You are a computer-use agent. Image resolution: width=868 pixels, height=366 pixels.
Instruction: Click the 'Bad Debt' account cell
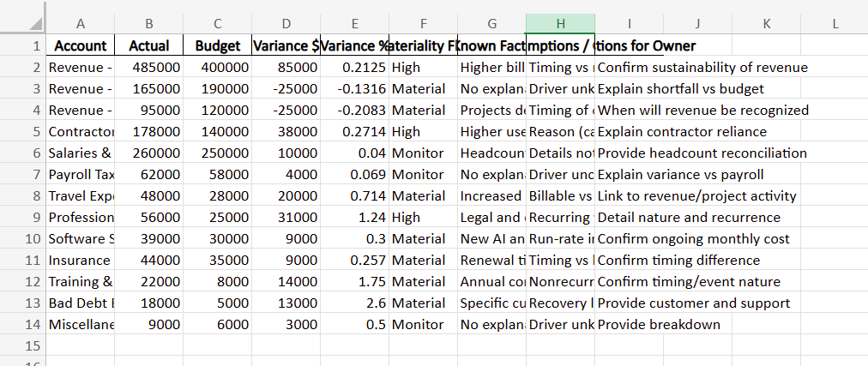click(81, 303)
